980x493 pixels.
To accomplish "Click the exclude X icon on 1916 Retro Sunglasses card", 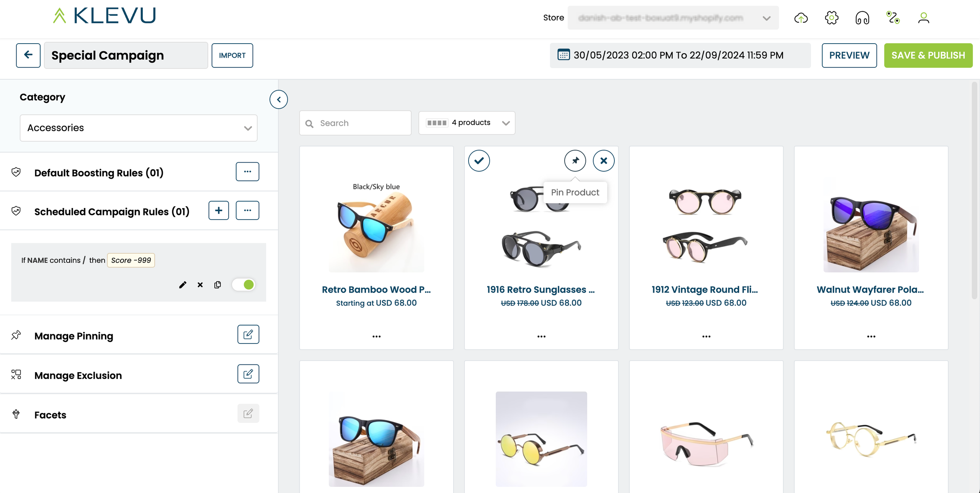I will [604, 161].
